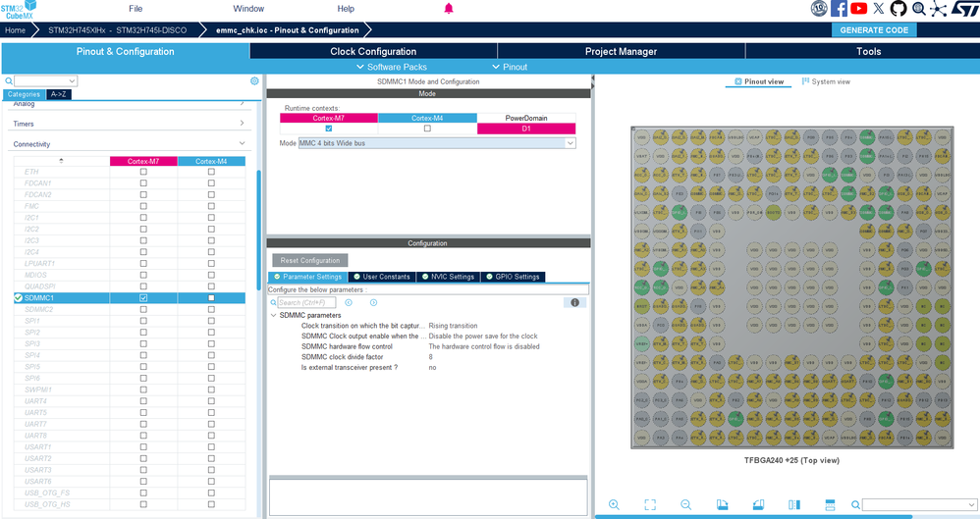Enable FDCAN1 for Cortex-M4
980x519 pixels.
point(211,183)
